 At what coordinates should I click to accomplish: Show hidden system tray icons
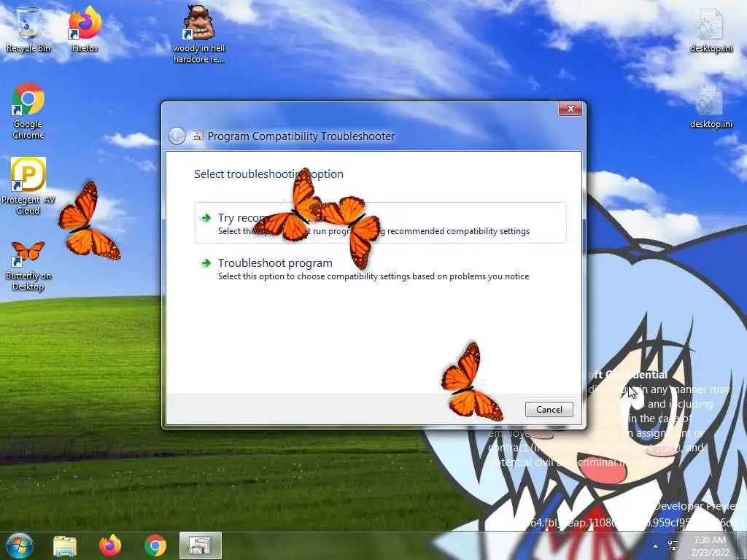click(x=656, y=546)
